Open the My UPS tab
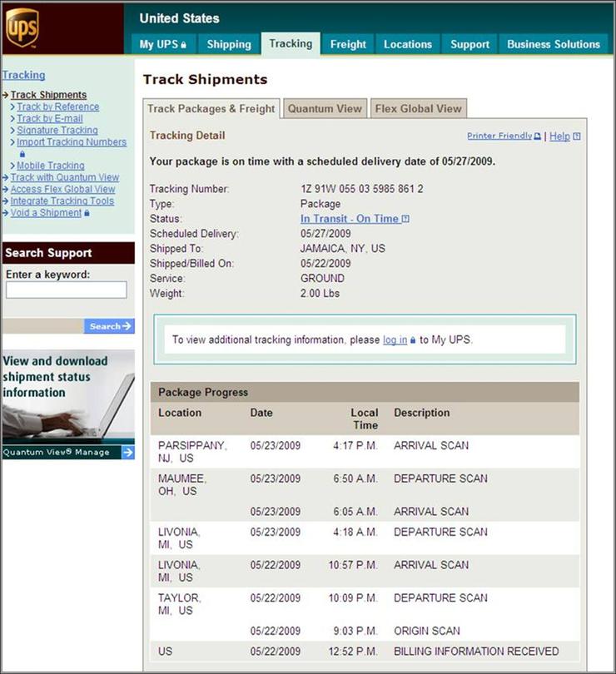616x674 pixels. click(163, 44)
